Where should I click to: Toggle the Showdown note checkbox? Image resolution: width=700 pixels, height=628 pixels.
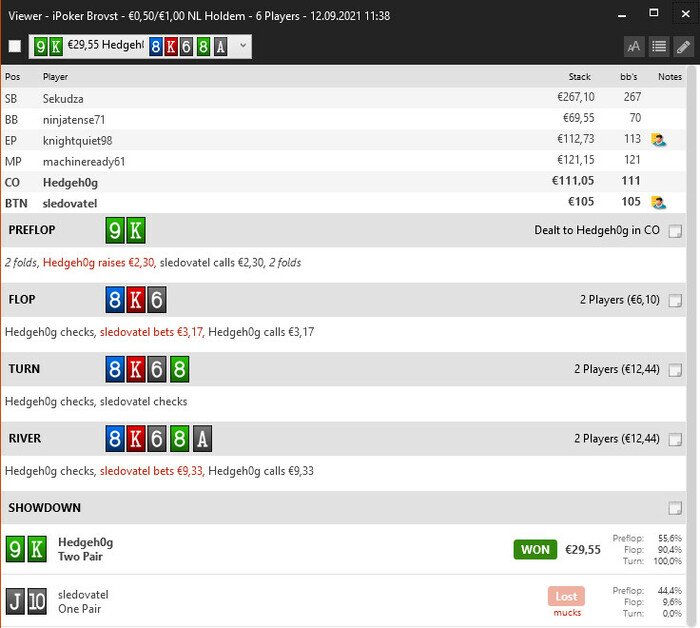click(x=675, y=508)
